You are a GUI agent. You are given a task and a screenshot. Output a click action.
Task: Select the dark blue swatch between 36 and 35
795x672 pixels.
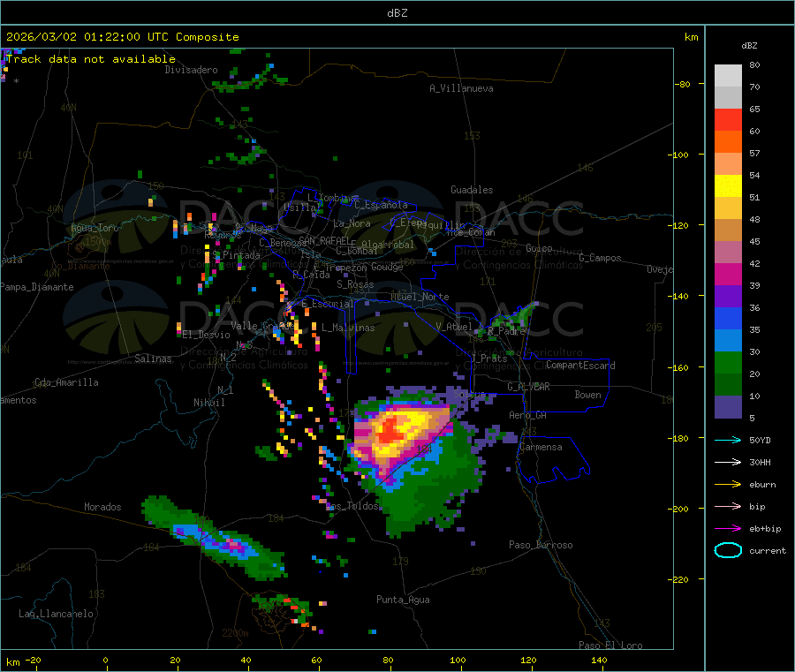pyautogui.click(x=728, y=318)
